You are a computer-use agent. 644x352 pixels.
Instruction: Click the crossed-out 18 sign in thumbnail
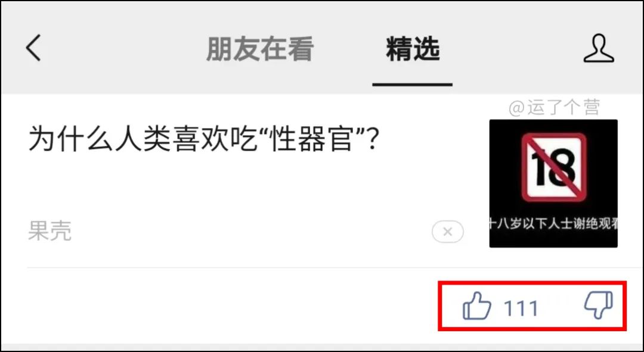coord(553,167)
